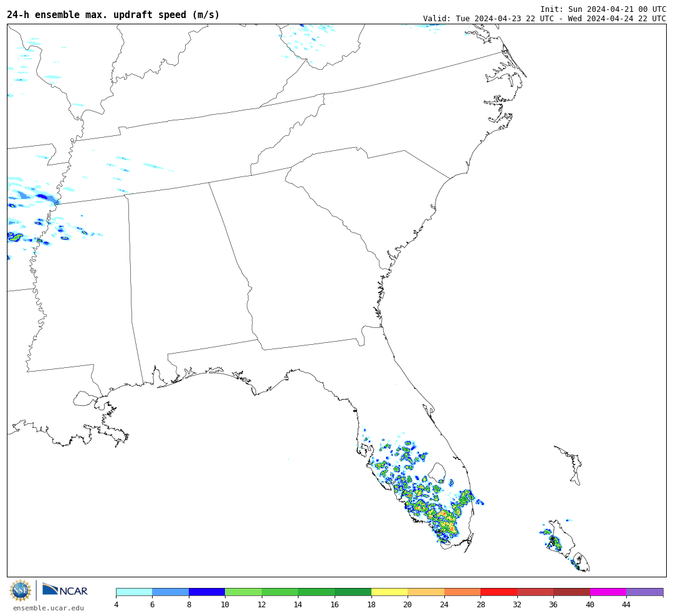Image resolution: width=673 pixels, height=616 pixels.
Task: Click the colorbar label "8"
Action: tap(189, 605)
